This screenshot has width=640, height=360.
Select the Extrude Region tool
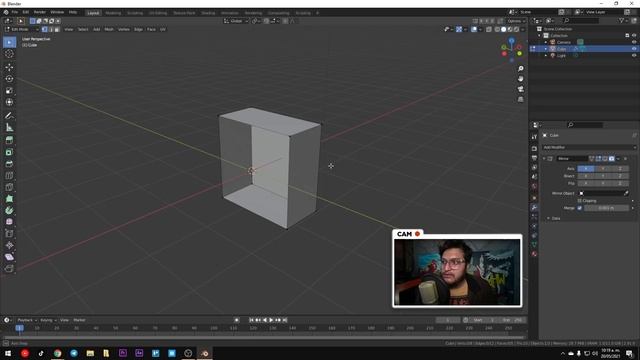tap(9, 140)
